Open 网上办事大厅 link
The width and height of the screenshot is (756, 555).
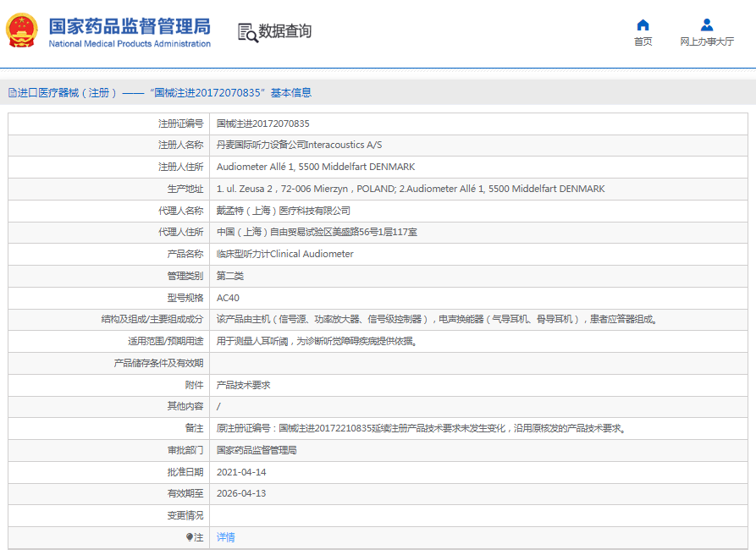[x=707, y=41]
